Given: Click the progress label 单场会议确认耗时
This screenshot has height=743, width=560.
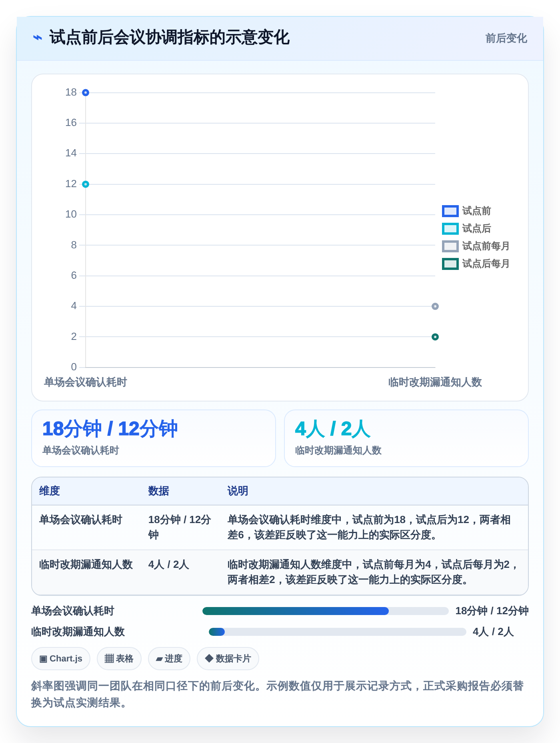Looking at the screenshot, I should (73, 611).
